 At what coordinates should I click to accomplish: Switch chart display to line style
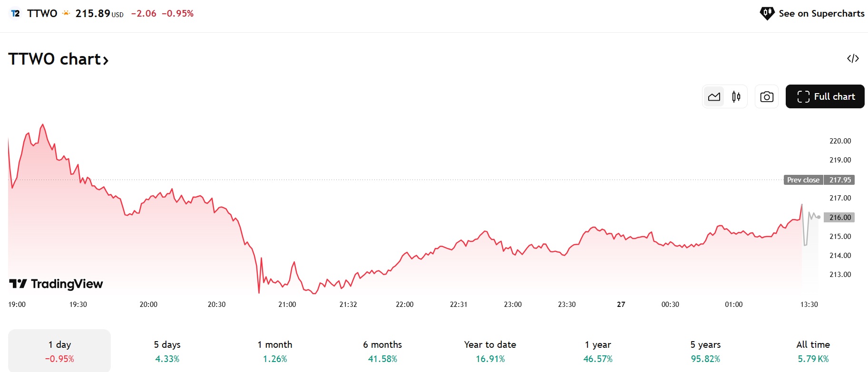714,96
